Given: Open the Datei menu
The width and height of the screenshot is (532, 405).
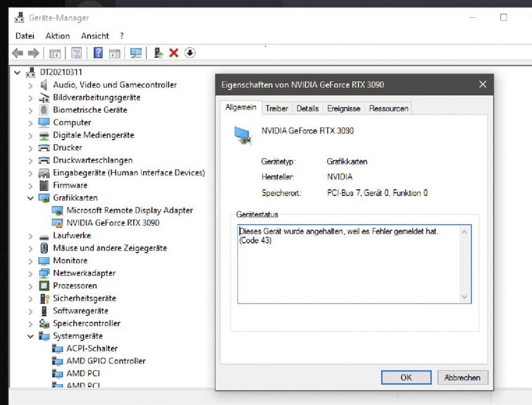Looking at the screenshot, I should click(25, 36).
